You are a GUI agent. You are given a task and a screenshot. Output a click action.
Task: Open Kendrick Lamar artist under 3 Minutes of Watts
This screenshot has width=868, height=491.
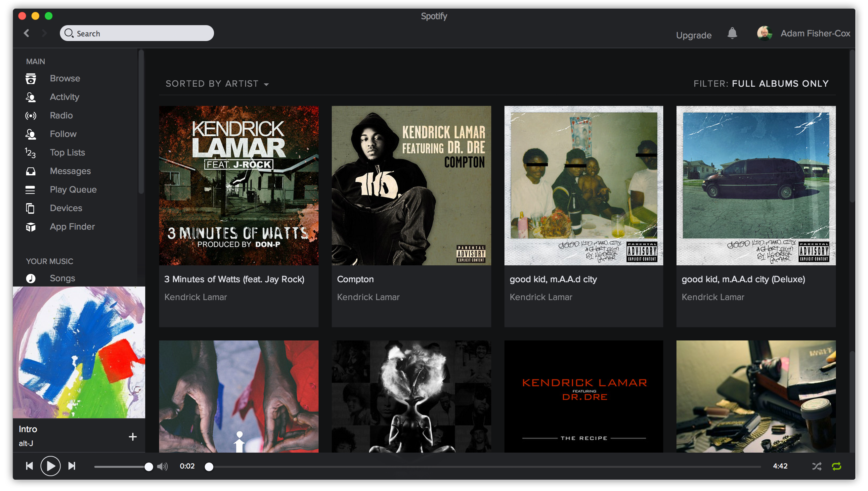pos(195,297)
